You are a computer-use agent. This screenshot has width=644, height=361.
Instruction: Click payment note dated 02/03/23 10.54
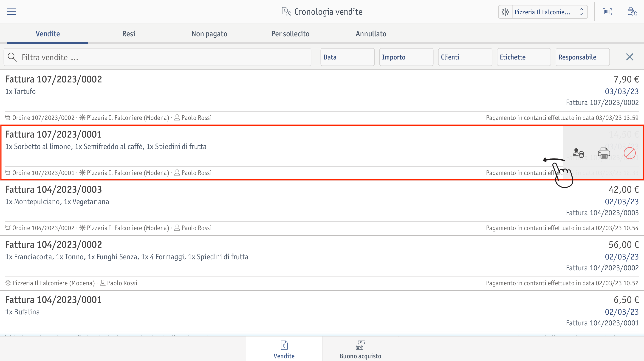562,228
